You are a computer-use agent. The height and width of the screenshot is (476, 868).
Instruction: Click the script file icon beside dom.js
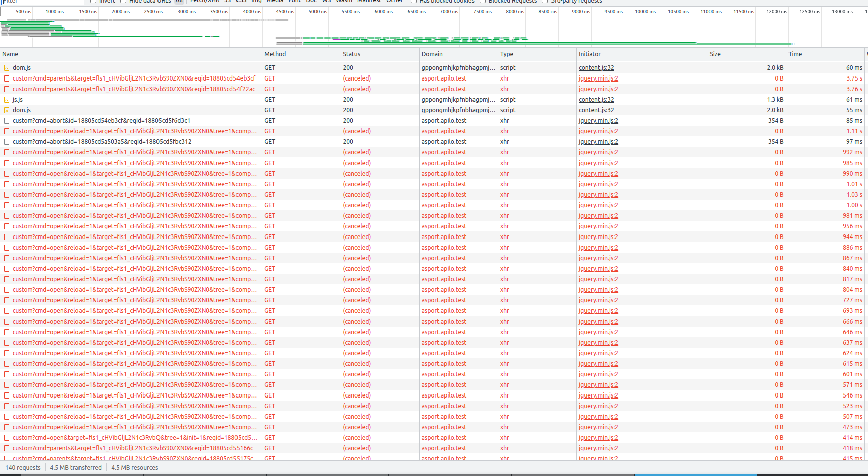click(6, 67)
